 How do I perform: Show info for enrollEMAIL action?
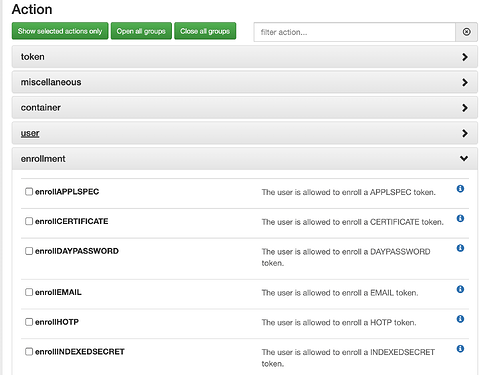(460, 289)
